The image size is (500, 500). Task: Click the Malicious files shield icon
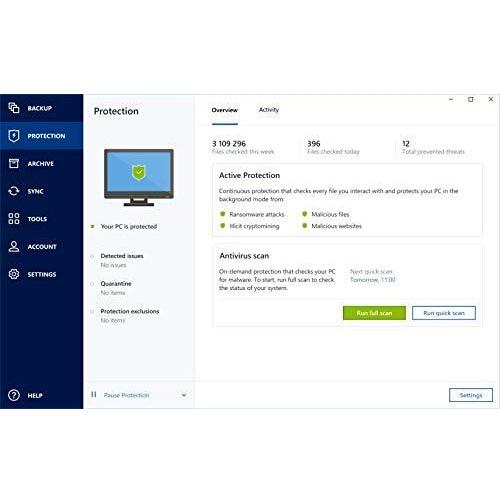click(x=304, y=214)
